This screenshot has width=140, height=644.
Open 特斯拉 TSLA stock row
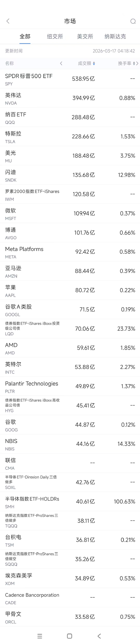[70, 136]
